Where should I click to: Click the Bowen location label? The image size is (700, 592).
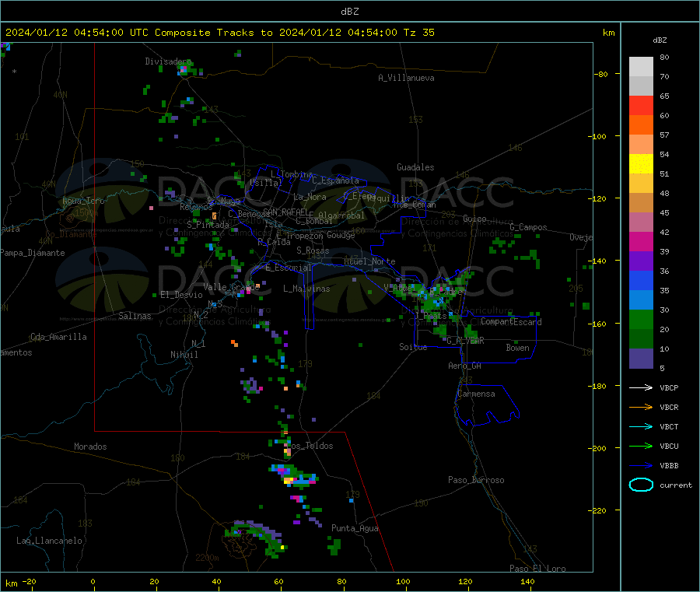point(517,348)
